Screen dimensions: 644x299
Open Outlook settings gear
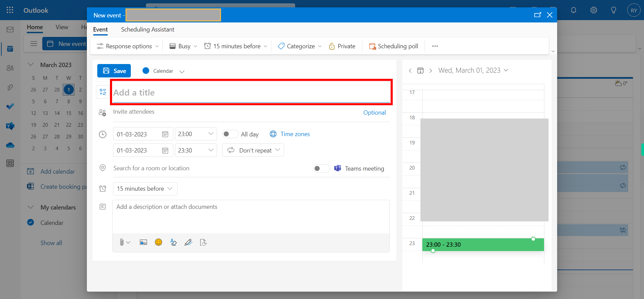click(594, 10)
